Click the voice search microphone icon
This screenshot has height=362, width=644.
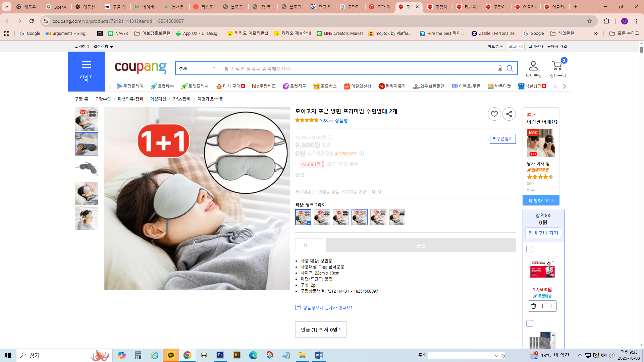[499, 68]
